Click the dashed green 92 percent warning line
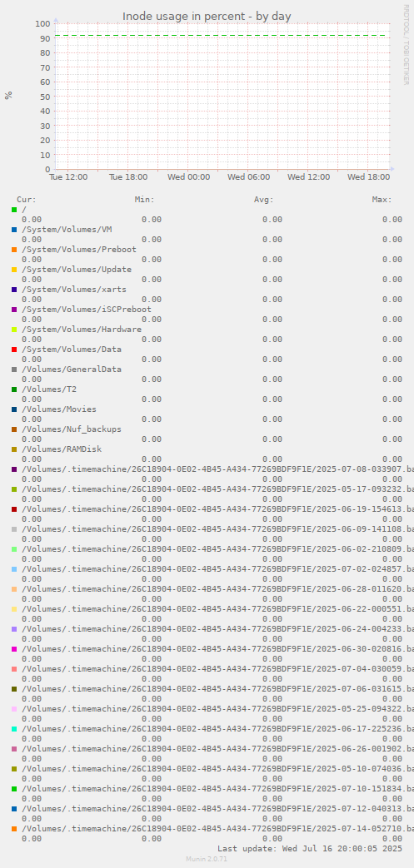This screenshot has height=868, width=414. click(x=221, y=36)
